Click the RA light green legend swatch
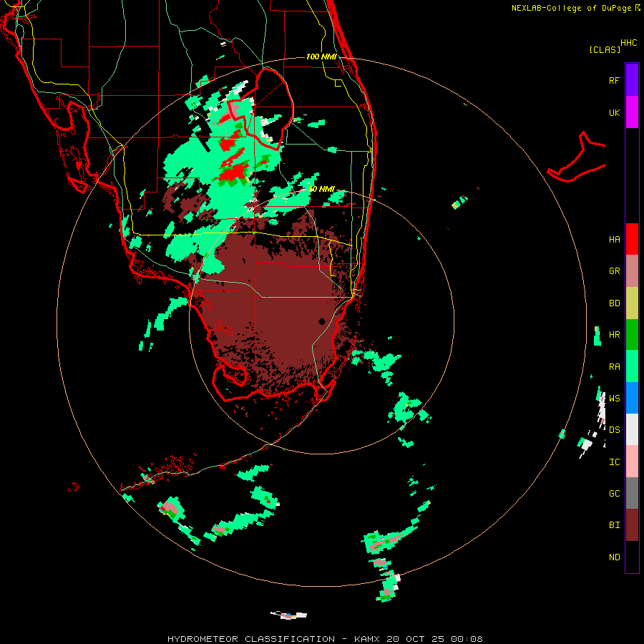 click(x=632, y=366)
